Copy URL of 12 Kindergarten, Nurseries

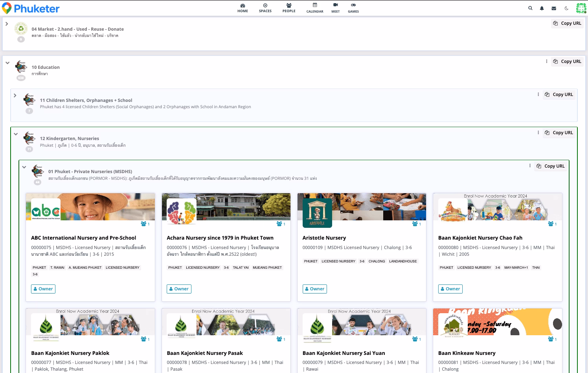pyautogui.click(x=559, y=133)
